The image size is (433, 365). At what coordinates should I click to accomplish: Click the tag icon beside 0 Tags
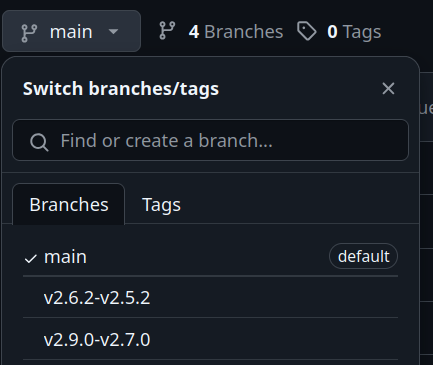tap(307, 31)
